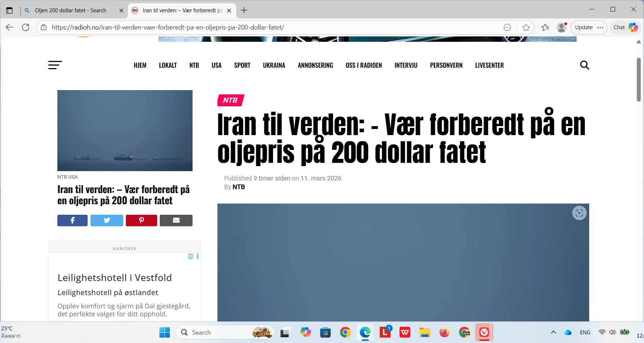
Task: Pin the article to Pinterest
Action: (x=141, y=220)
